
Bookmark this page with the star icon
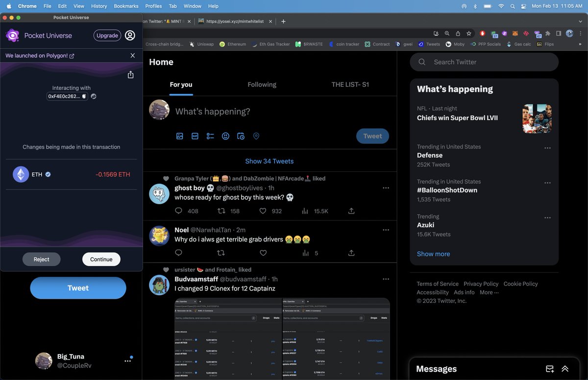pyautogui.click(x=469, y=33)
